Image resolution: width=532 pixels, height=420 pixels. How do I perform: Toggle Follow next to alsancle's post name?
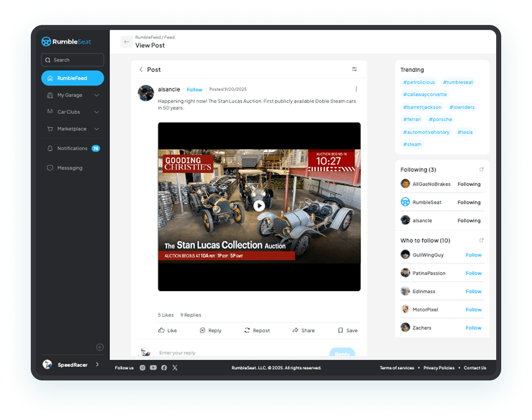(x=194, y=89)
